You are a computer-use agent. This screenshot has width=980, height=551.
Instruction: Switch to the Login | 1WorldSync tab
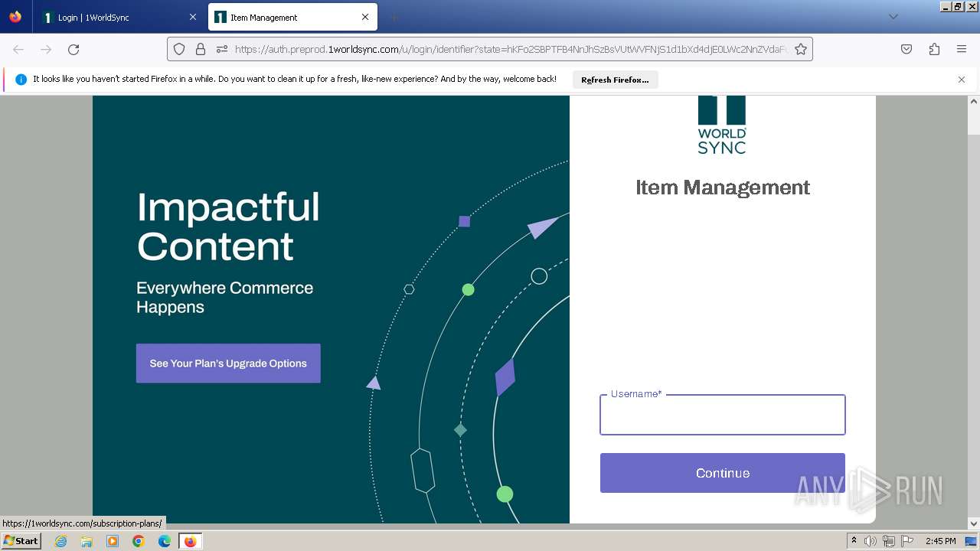(x=120, y=17)
